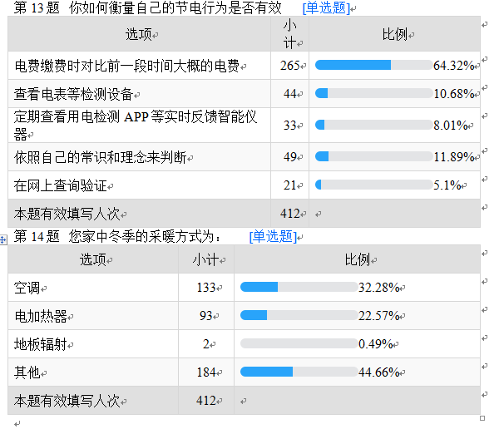Click the [单选题] link for question 14

click(x=273, y=236)
